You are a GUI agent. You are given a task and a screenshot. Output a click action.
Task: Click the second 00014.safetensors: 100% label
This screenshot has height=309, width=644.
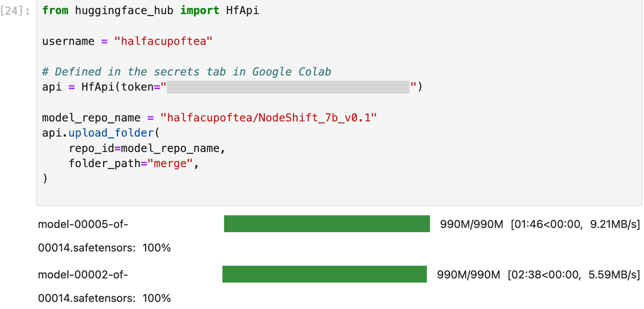[x=104, y=298]
